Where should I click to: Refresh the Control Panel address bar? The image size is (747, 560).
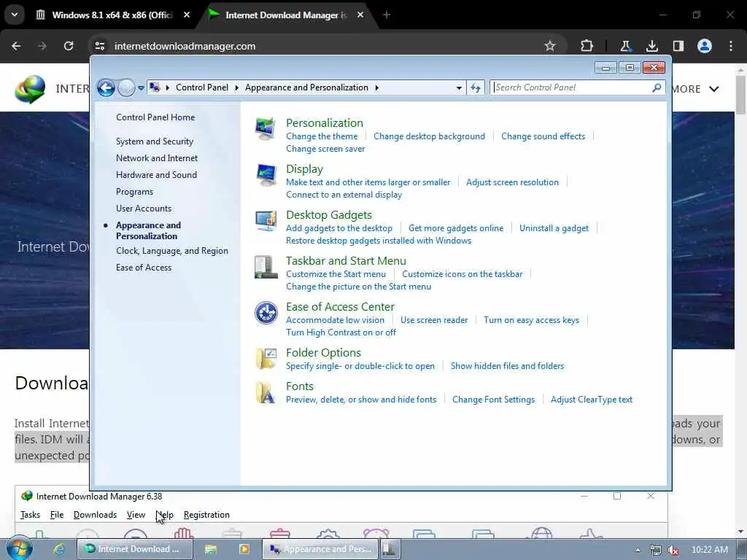click(476, 87)
